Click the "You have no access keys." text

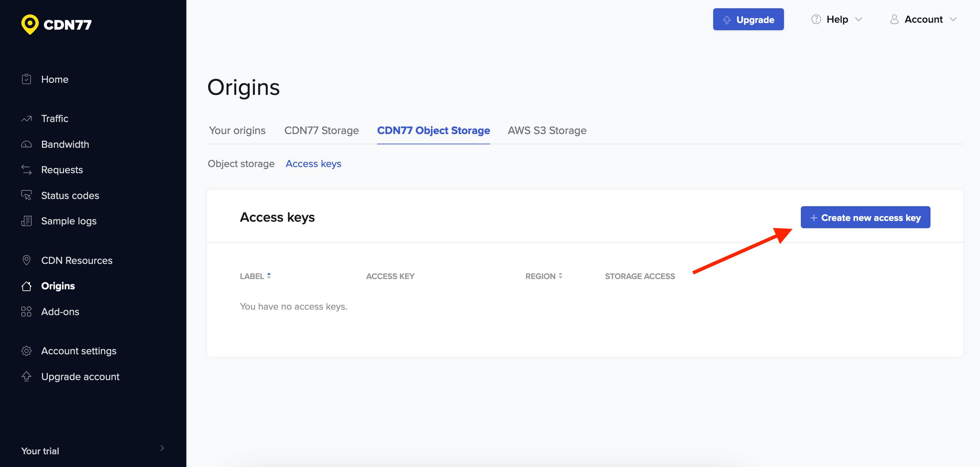click(x=293, y=307)
